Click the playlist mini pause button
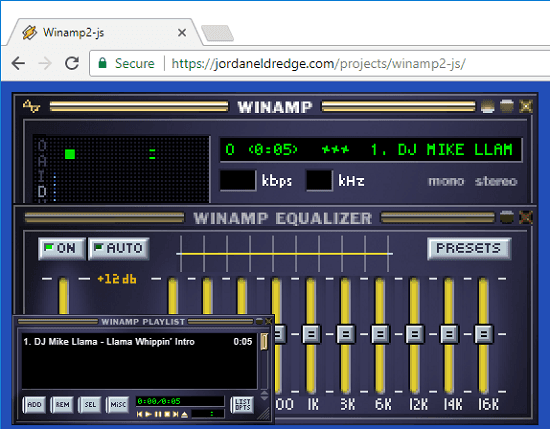The image size is (550, 429). click(158, 414)
